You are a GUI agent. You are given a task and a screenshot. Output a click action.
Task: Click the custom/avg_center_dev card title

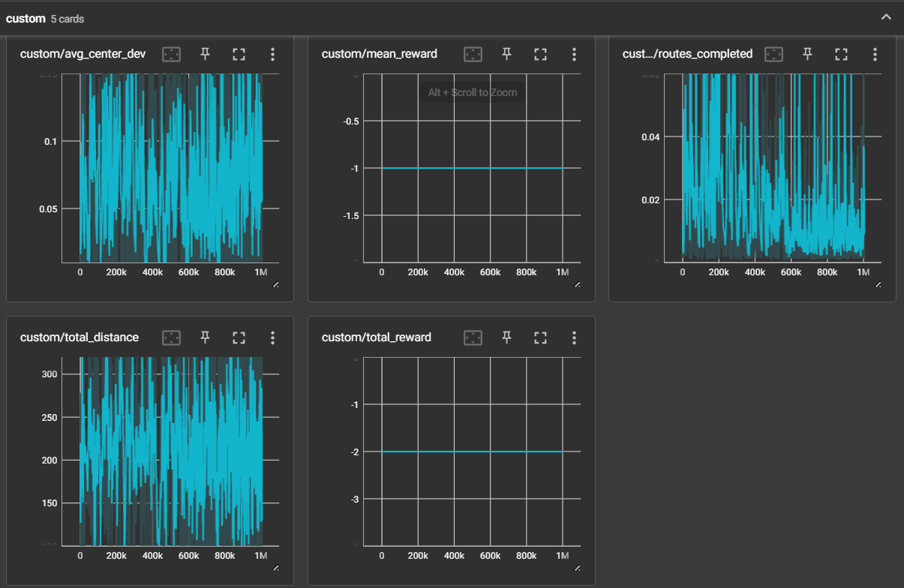tap(83, 54)
